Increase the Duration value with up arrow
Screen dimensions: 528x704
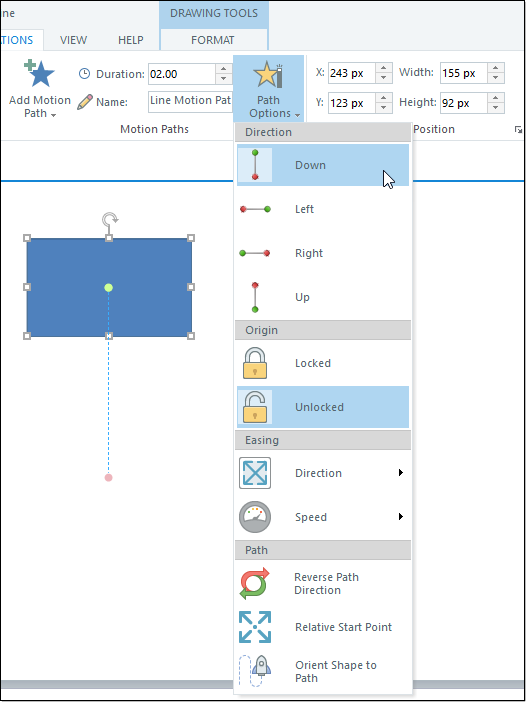coord(224,69)
